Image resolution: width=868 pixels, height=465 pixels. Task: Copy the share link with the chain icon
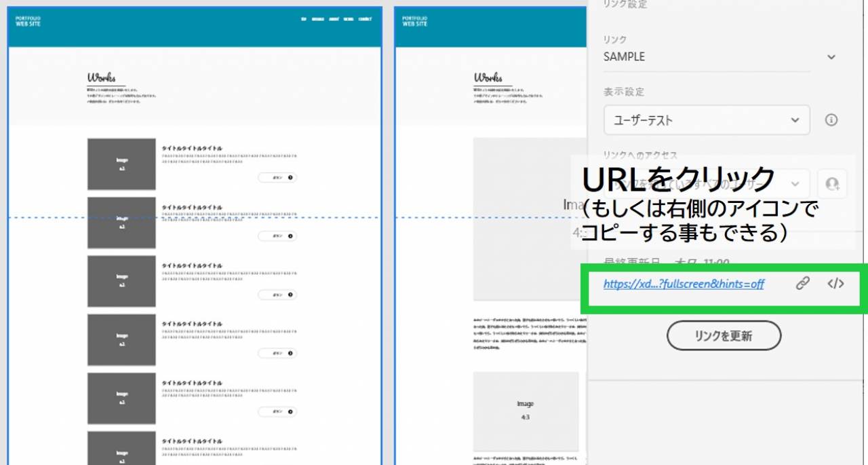803,284
